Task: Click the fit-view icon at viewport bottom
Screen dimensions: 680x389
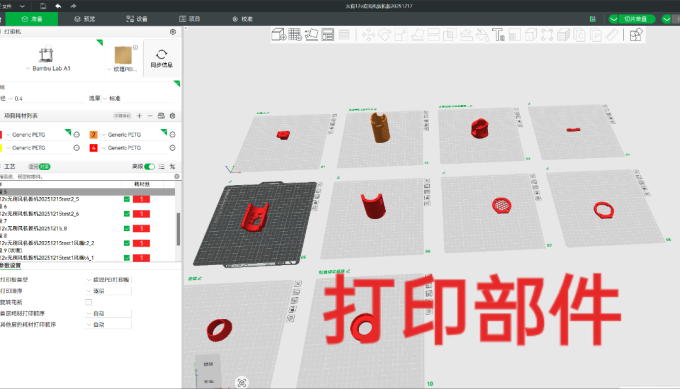Action: [242, 382]
